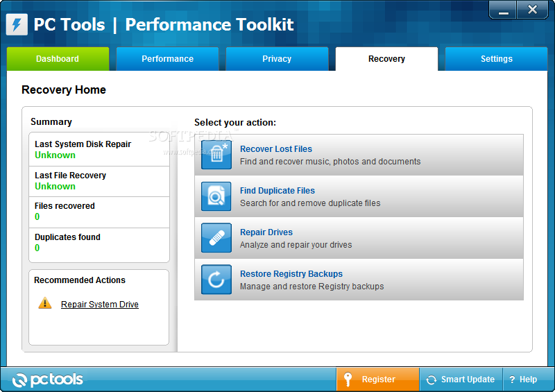555x392 pixels.
Task: Click the Duplicates found label
Action: (x=67, y=237)
